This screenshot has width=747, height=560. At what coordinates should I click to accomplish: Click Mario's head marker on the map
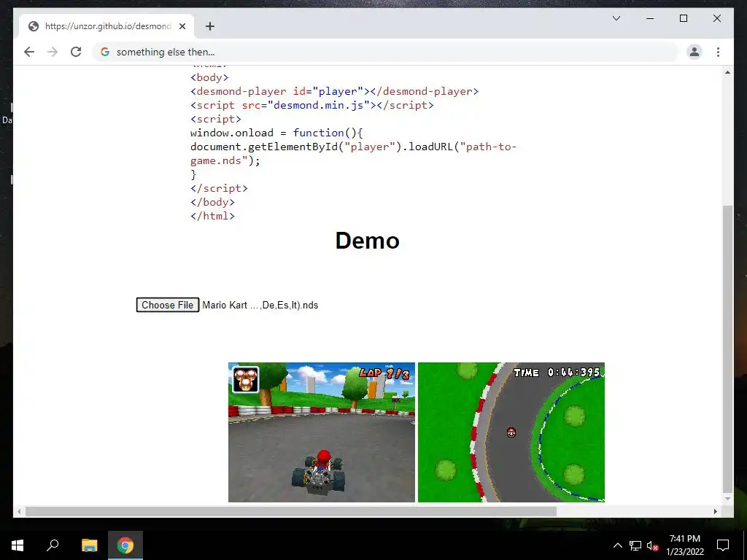[x=511, y=432]
